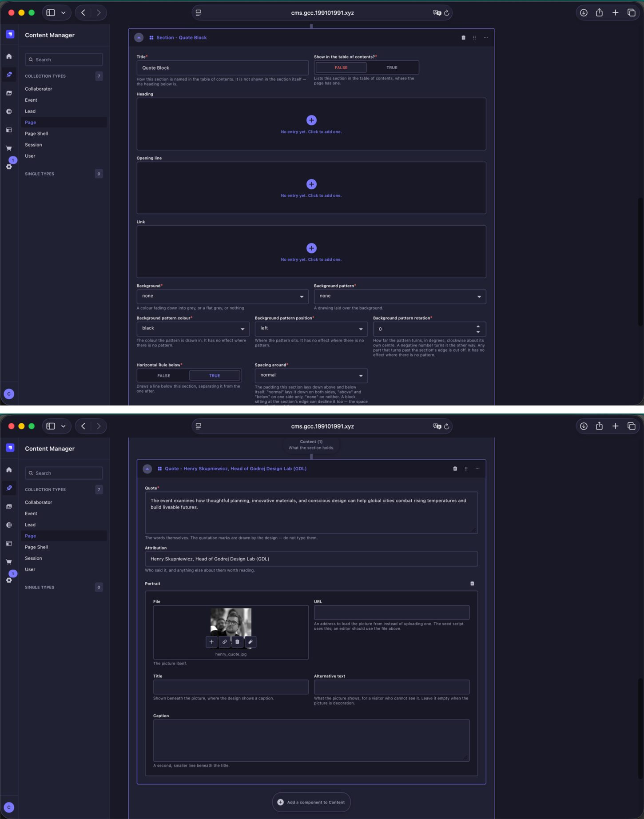644x819 pixels.
Task: Set Horizontal Rule below to FALSE
Action: (163, 376)
